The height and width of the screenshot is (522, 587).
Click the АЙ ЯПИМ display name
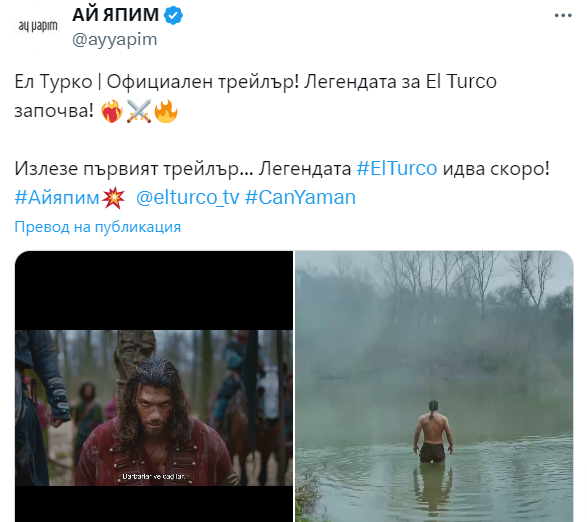tap(115, 15)
